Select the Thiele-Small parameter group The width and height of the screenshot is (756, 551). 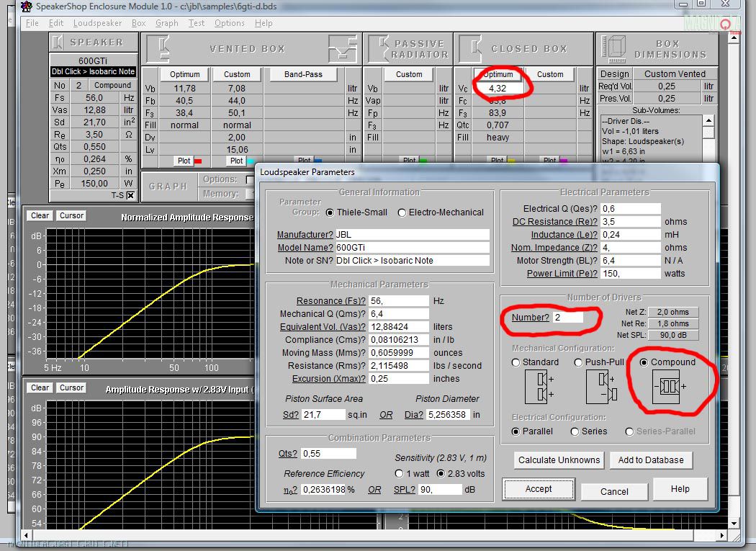330,212
